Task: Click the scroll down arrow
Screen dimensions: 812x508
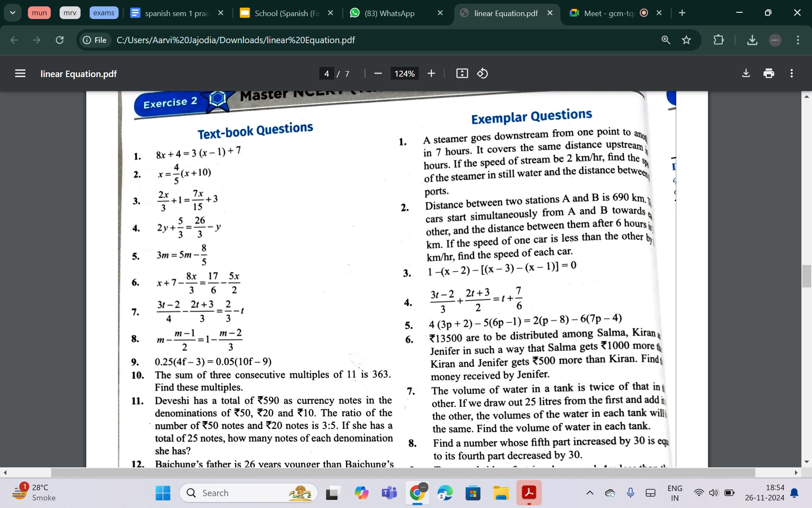Action: [807, 461]
